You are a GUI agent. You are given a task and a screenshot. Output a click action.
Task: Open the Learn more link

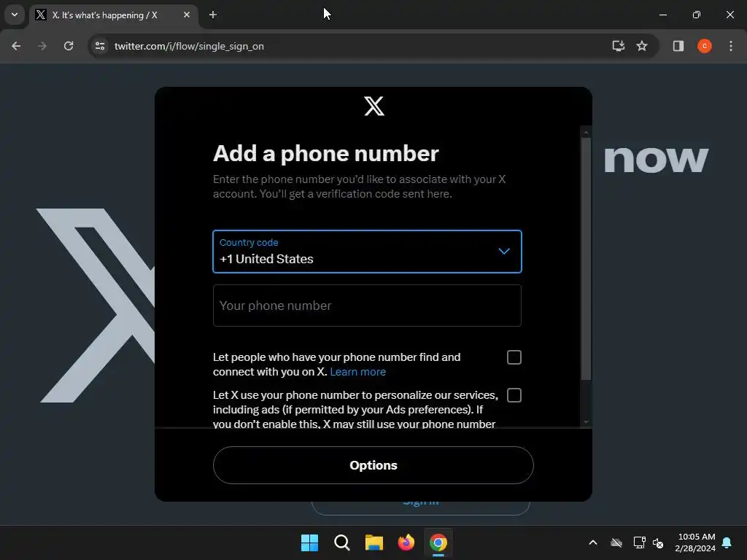357,372
